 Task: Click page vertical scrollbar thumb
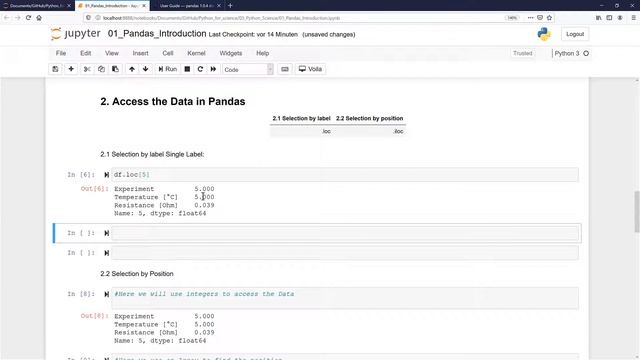coord(637,211)
